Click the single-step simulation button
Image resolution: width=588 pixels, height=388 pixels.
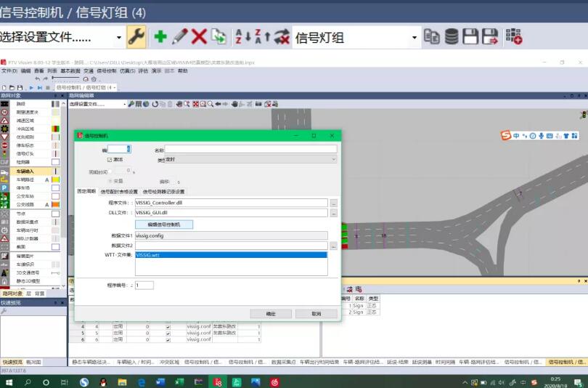coord(39,87)
